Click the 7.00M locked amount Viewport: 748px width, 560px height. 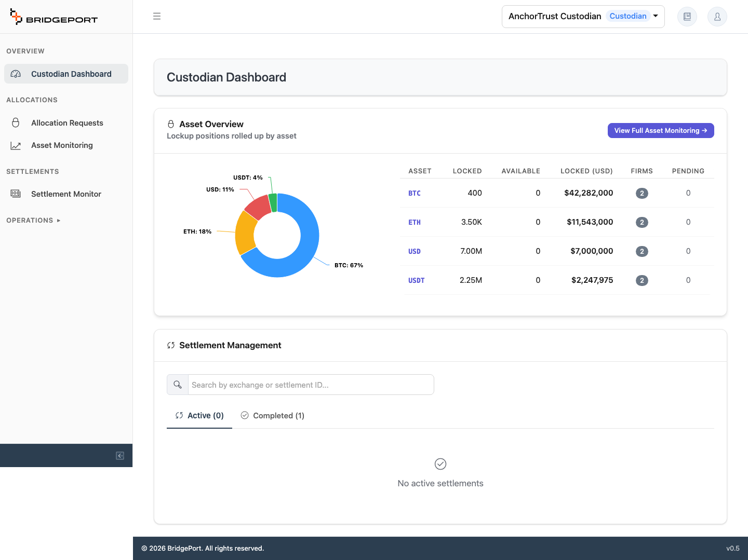(471, 251)
